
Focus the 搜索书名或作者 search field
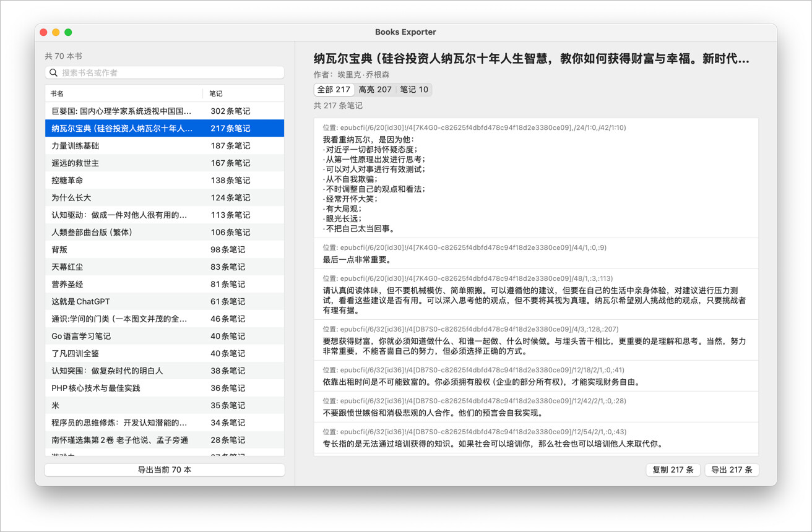coord(165,73)
